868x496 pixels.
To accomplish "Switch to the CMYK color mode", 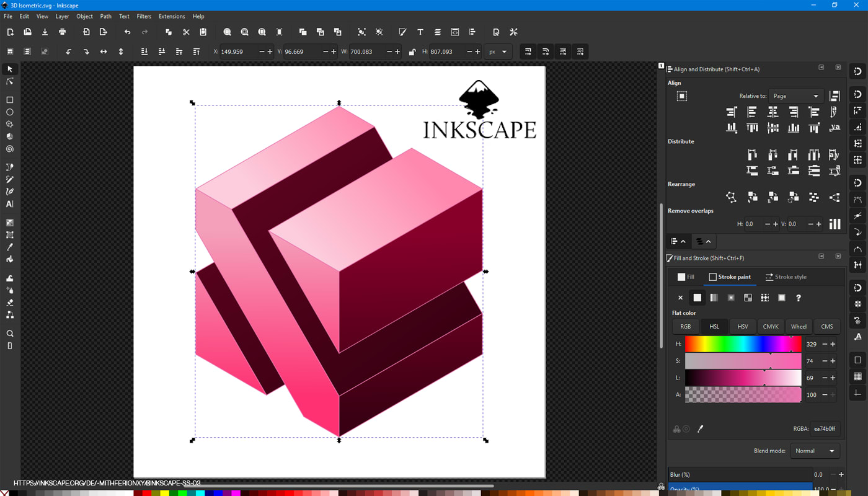I will (771, 326).
